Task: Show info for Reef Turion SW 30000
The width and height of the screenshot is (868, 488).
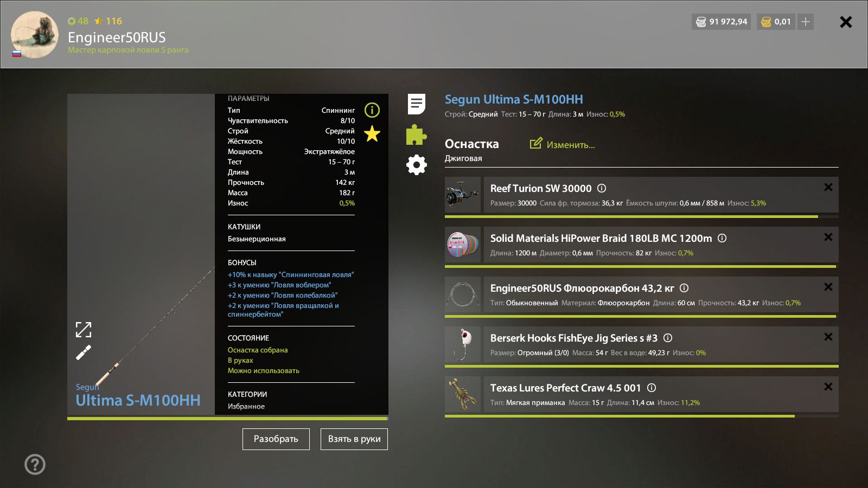Action: coord(602,188)
